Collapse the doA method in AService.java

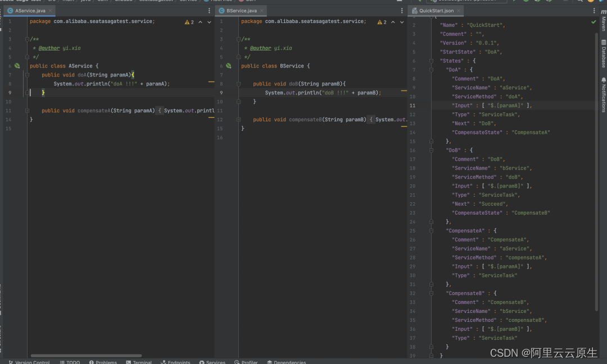pos(27,75)
